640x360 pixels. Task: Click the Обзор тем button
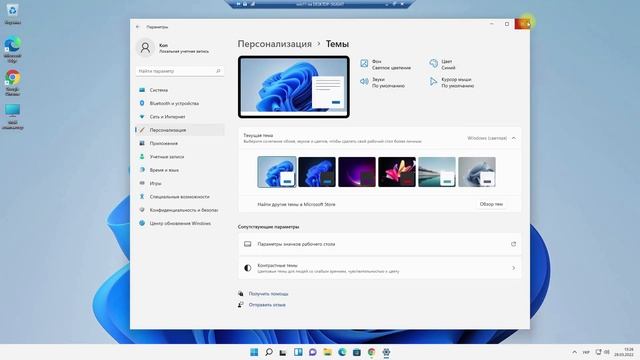coord(491,204)
